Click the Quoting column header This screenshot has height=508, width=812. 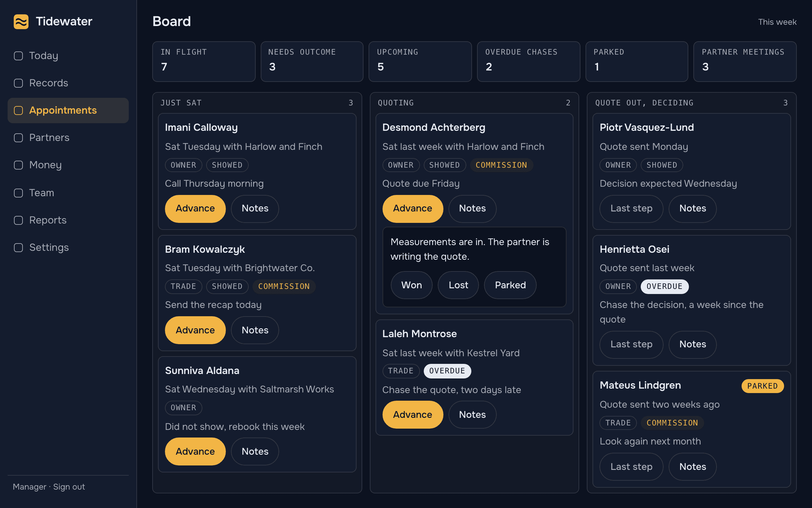click(x=474, y=103)
